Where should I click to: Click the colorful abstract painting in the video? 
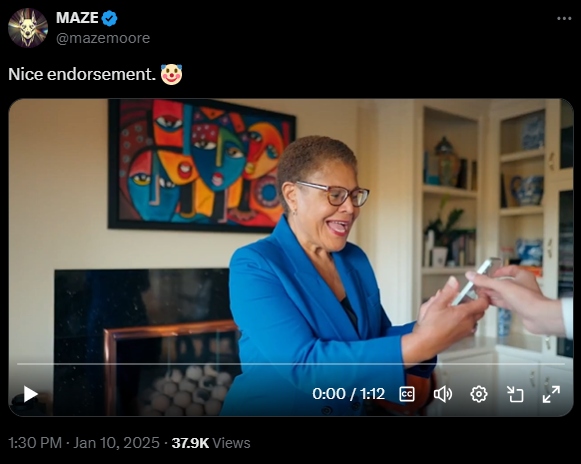click(202, 165)
